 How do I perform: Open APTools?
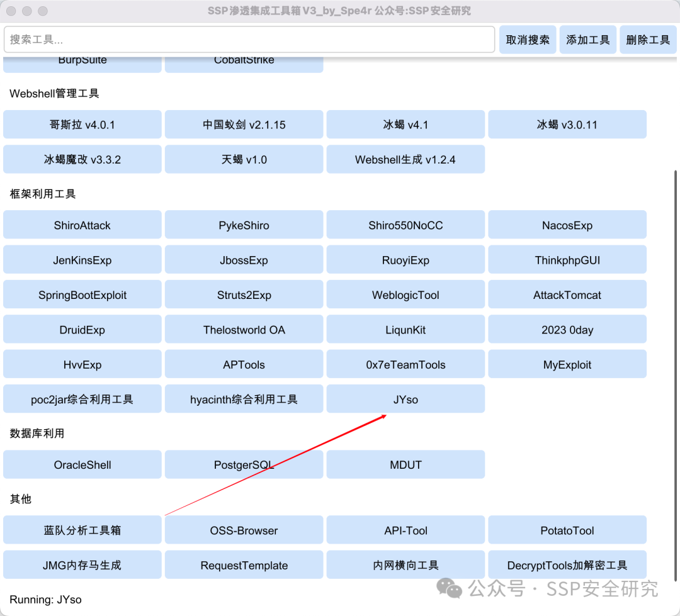click(x=244, y=364)
